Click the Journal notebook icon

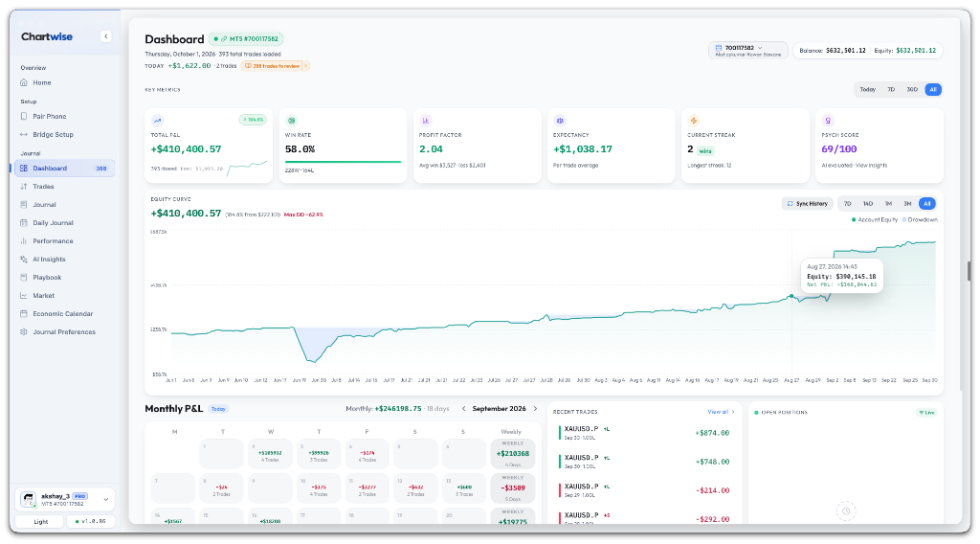[x=24, y=204]
